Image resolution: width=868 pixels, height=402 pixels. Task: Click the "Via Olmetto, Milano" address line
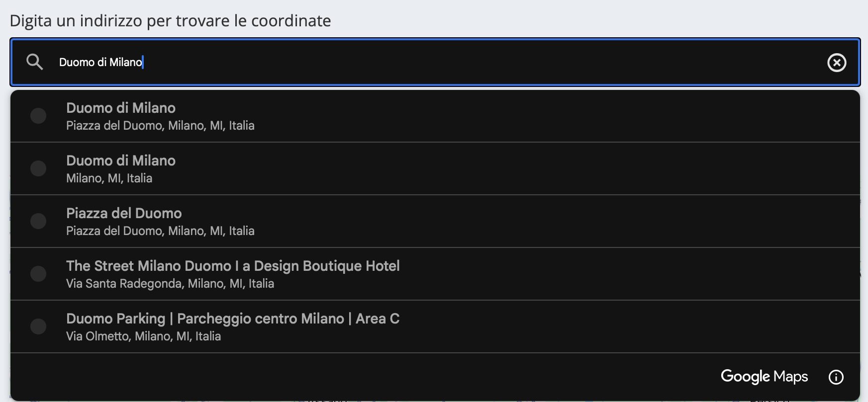tap(143, 336)
